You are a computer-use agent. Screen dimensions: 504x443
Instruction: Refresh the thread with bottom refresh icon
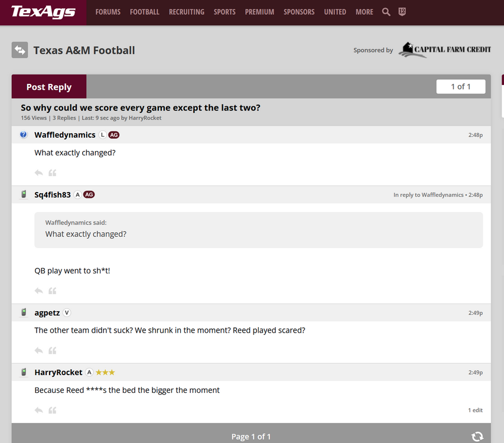point(477,437)
